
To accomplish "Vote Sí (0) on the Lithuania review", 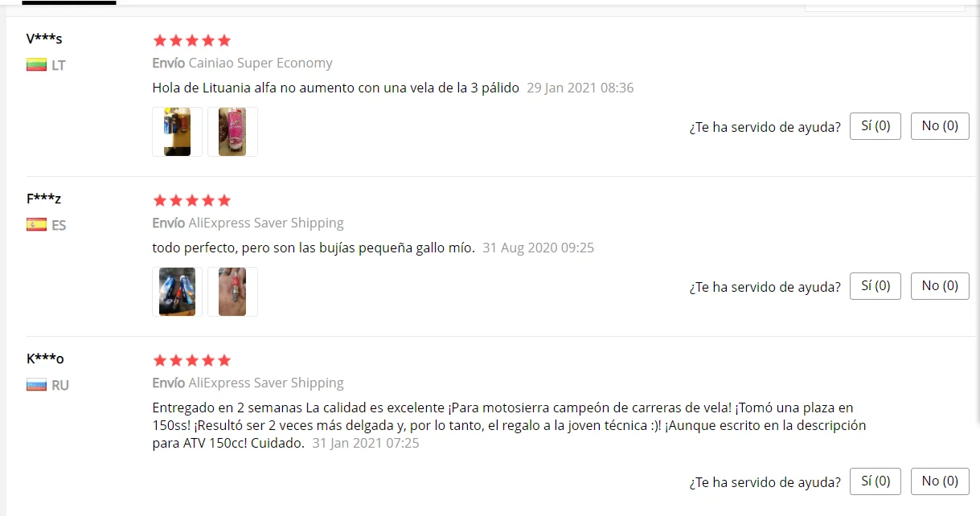I will click(875, 126).
